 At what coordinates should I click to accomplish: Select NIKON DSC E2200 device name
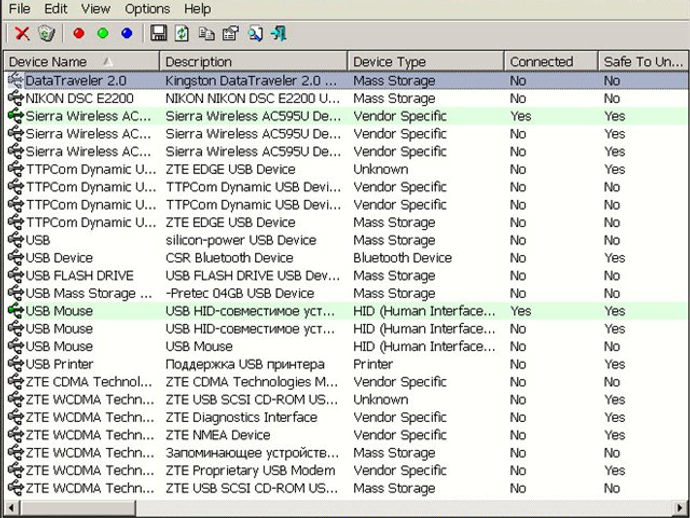tap(79, 98)
